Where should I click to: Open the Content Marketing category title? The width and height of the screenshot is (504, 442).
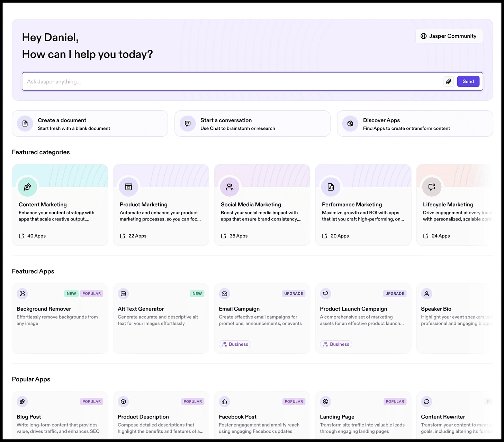tap(43, 205)
